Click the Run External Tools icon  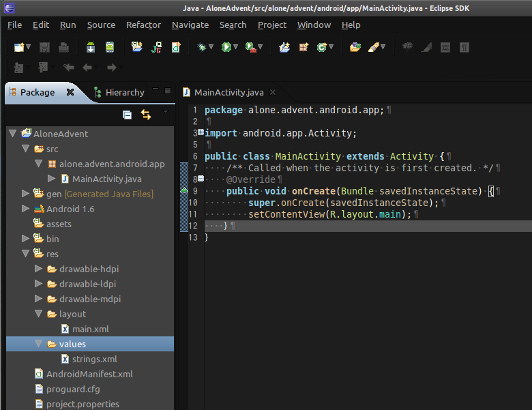[251, 47]
